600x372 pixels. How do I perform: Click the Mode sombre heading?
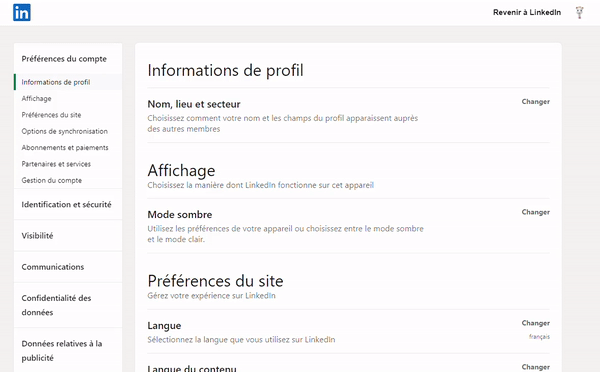coord(180,215)
